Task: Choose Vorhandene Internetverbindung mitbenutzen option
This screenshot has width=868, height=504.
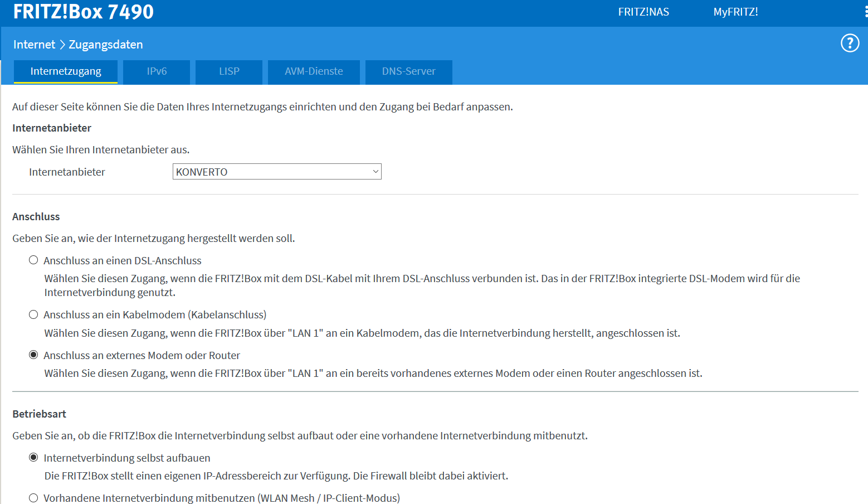Action: tap(33, 498)
